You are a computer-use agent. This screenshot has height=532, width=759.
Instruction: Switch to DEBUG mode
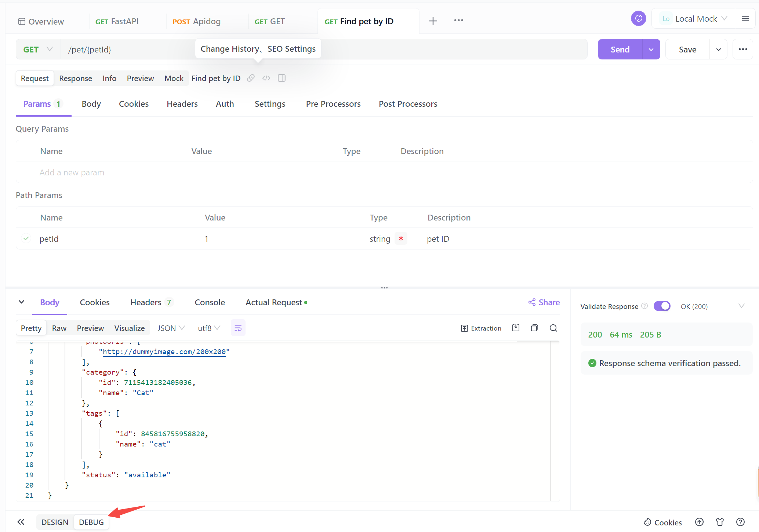[91, 522]
